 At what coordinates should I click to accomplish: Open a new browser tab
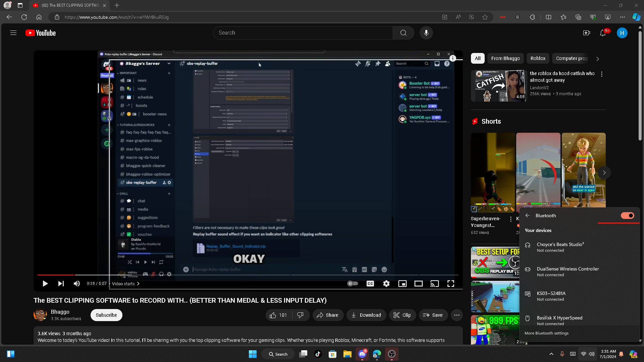point(117,5)
